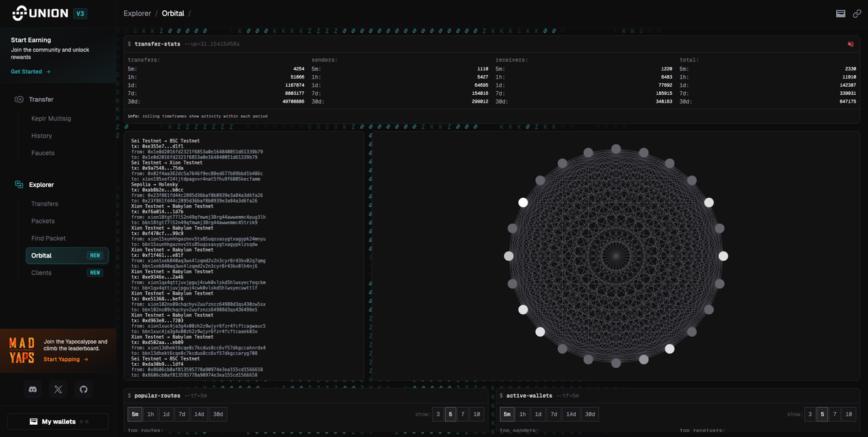Select the 7d timeframe for active-wallets
The height and width of the screenshot is (437, 868).
(554, 414)
